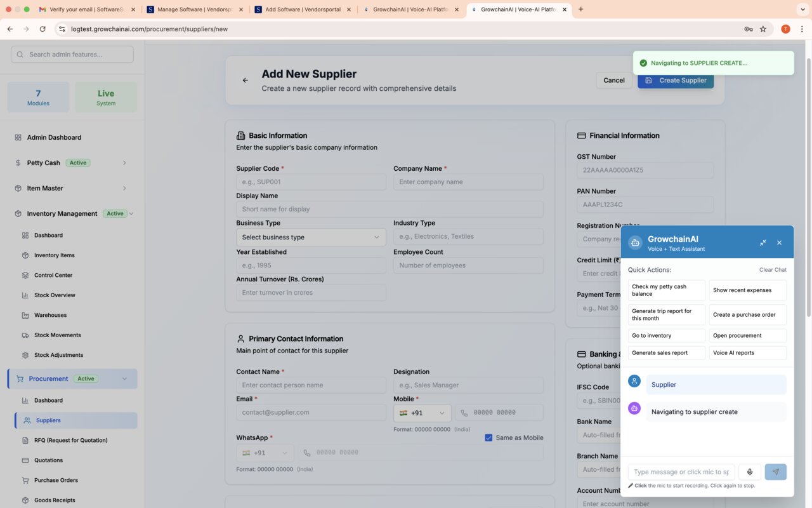This screenshot has width=812, height=508.
Task: Click the Cancel button
Action: [613, 81]
